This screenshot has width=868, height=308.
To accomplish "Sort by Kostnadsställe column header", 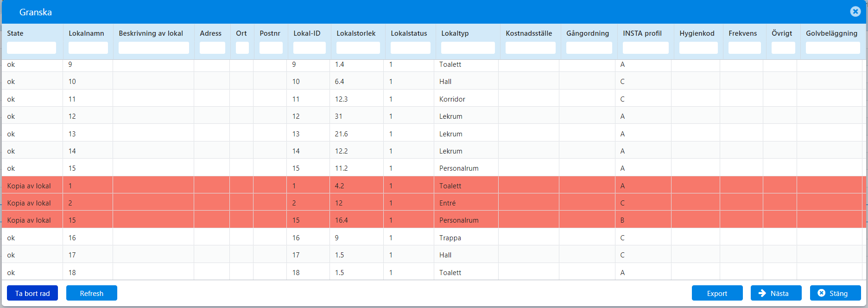I will pos(529,33).
